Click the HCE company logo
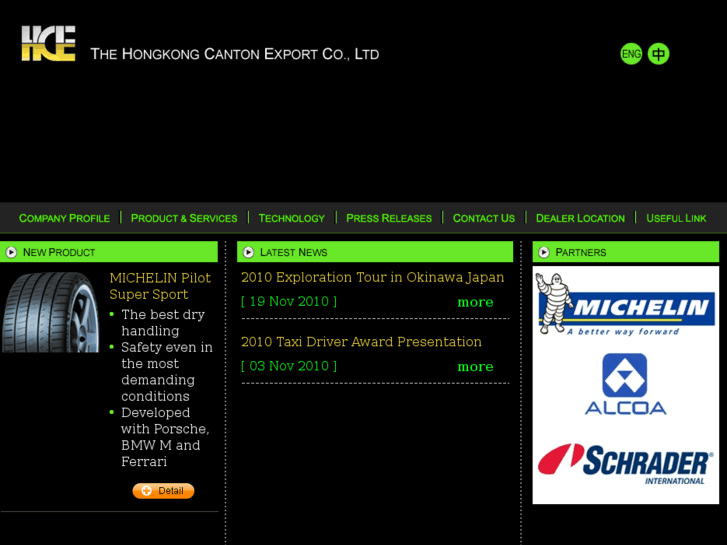Image resolution: width=727 pixels, height=545 pixels. (x=48, y=43)
